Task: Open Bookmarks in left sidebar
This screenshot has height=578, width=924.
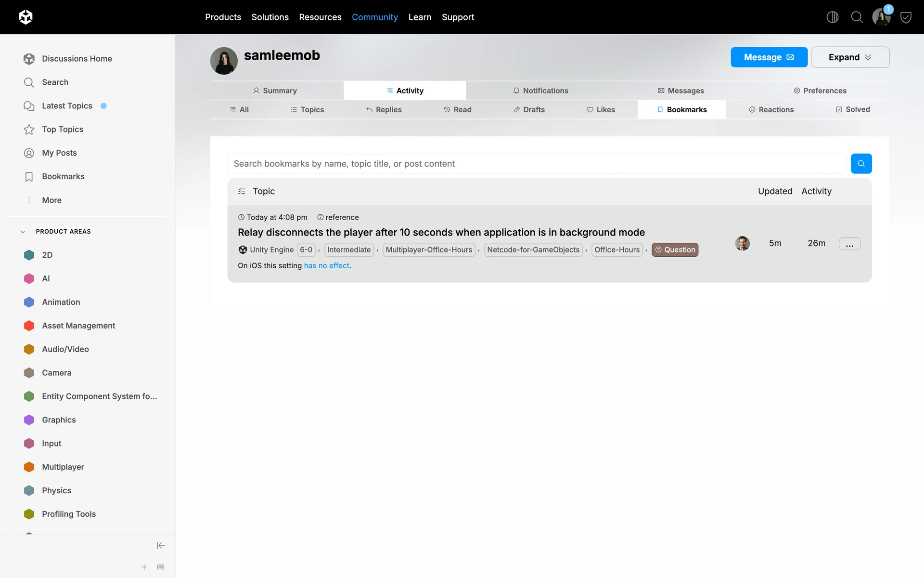Action: click(x=63, y=176)
